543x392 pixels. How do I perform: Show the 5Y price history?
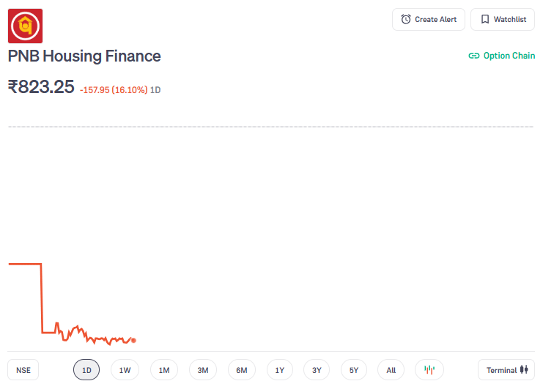[354, 370]
